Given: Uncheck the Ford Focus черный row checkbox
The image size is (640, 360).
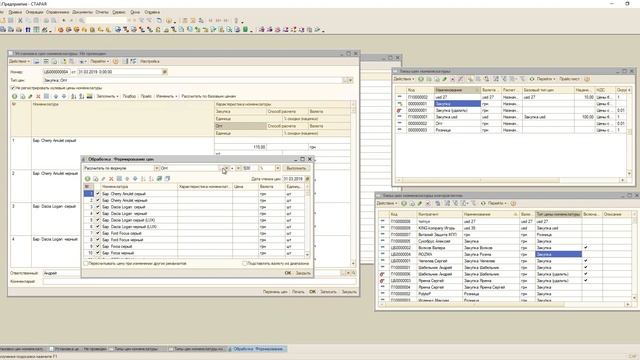Looking at the screenshot, I should pos(98,240).
